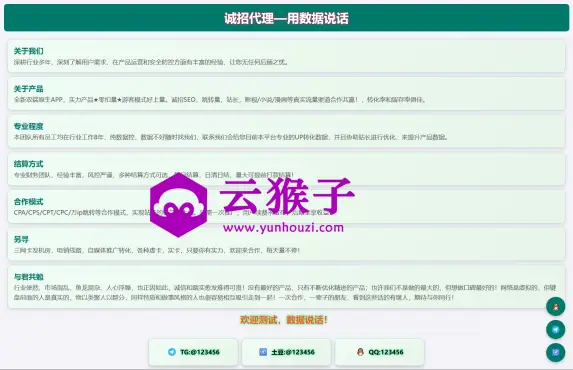Image resolution: width=573 pixels, height=370 pixels.
Task: Click the description text under 关于我们
Action: (x=151, y=62)
